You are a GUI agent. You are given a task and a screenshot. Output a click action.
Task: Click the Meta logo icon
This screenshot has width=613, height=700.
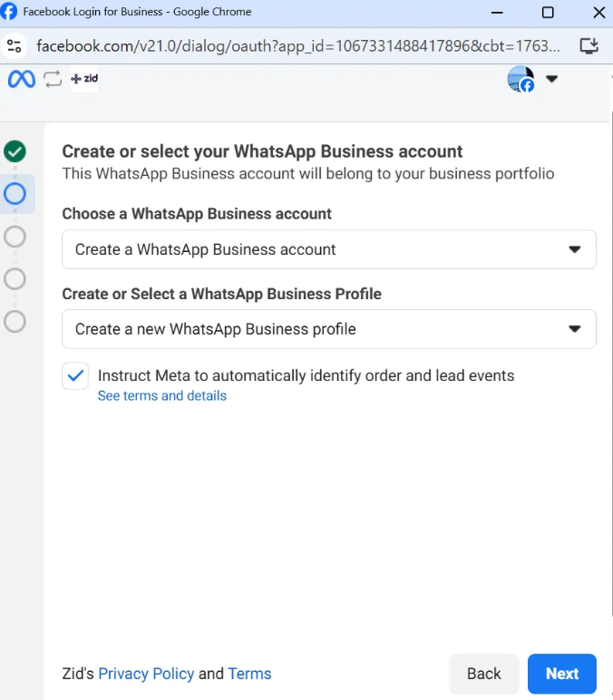(22, 80)
